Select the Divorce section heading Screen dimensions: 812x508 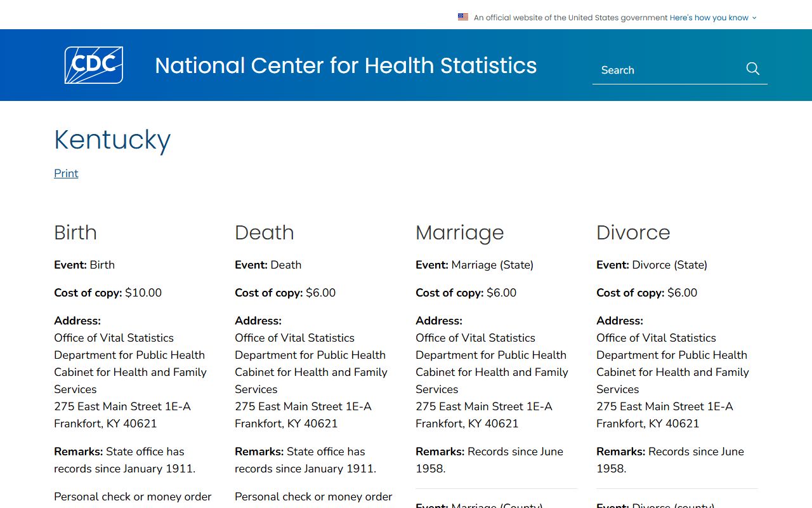click(633, 232)
